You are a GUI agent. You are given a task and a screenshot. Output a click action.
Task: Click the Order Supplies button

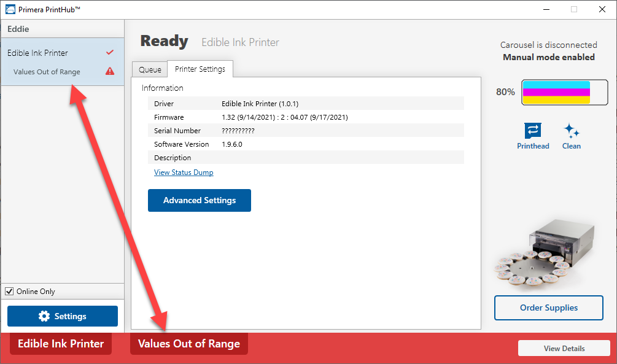548,308
